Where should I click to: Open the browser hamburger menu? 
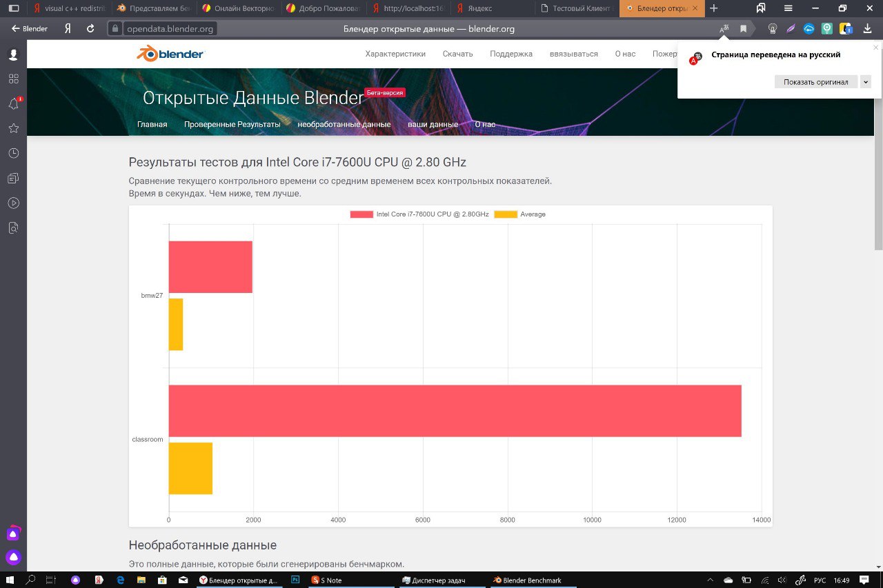pos(788,8)
